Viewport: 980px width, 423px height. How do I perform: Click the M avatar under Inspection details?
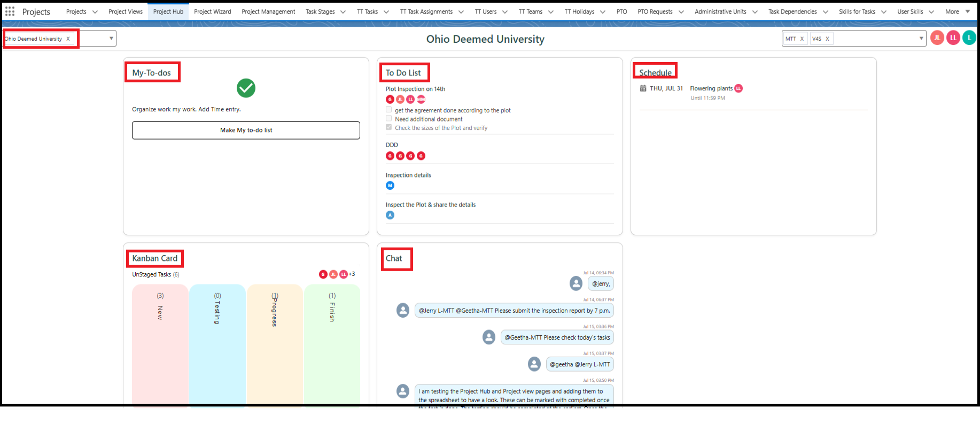pos(390,186)
